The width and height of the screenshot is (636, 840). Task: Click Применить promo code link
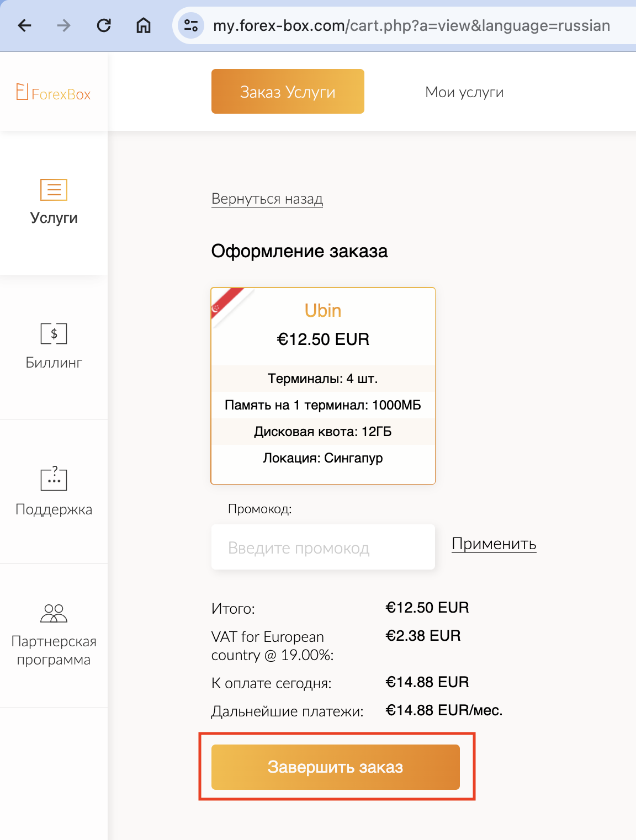(494, 544)
